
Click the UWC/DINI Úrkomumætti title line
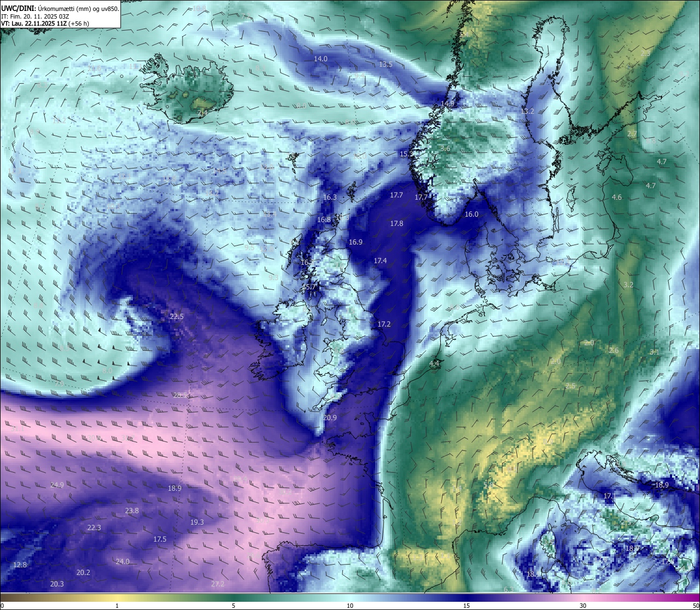point(60,9)
